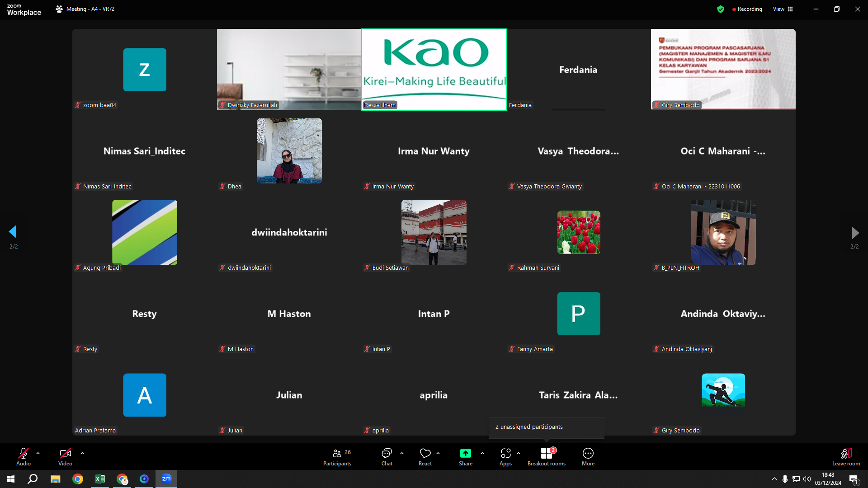Click the 2 unassigned participants tooltip
This screenshot has width=868, height=488.
(x=546, y=427)
